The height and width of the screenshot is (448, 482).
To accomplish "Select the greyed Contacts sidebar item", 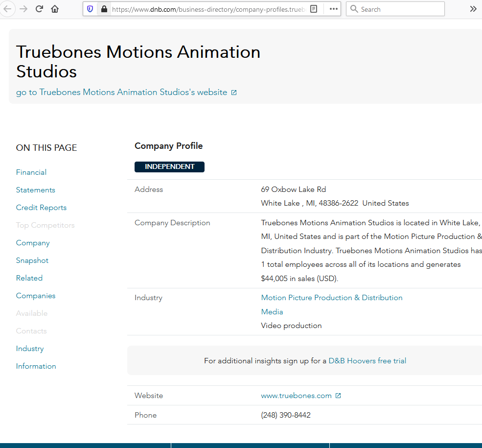I will tap(31, 331).
